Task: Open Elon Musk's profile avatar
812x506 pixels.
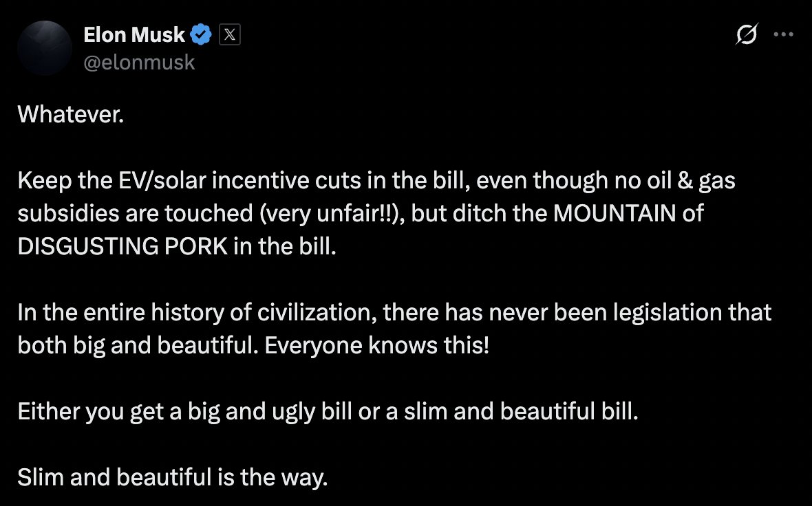Action: coord(45,47)
